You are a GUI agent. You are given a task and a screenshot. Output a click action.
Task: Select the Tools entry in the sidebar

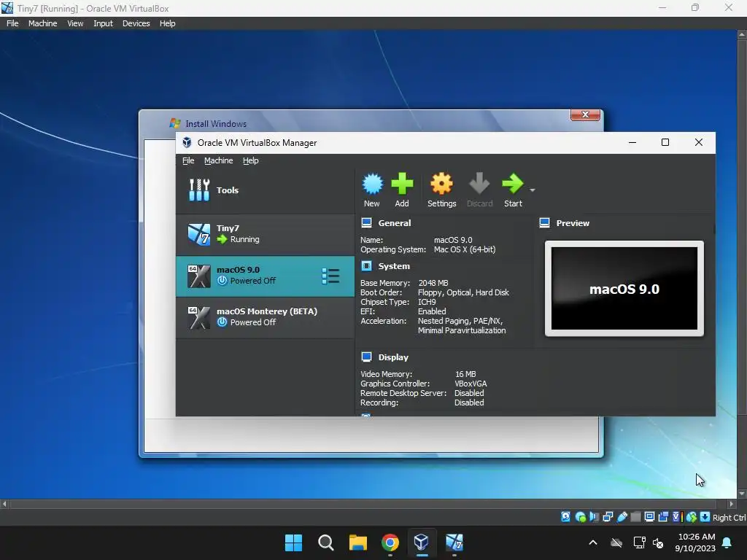265,190
